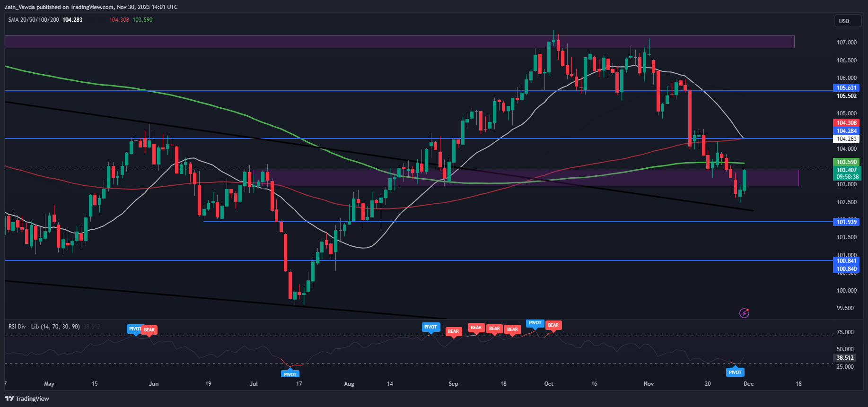Click the PIVOT label at the late-November RSI low
The image size is (868, 407).
[735, 372]
